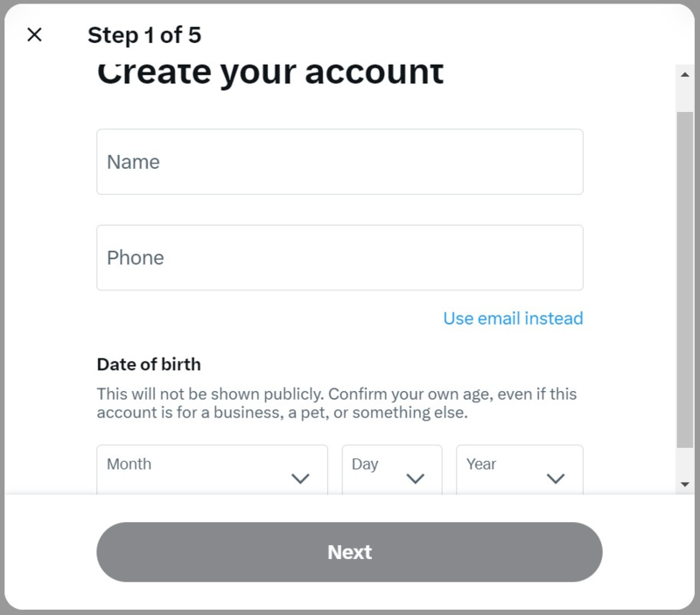
Task: Click the 'Phone' placeholder label text
Action: (136, 258)
